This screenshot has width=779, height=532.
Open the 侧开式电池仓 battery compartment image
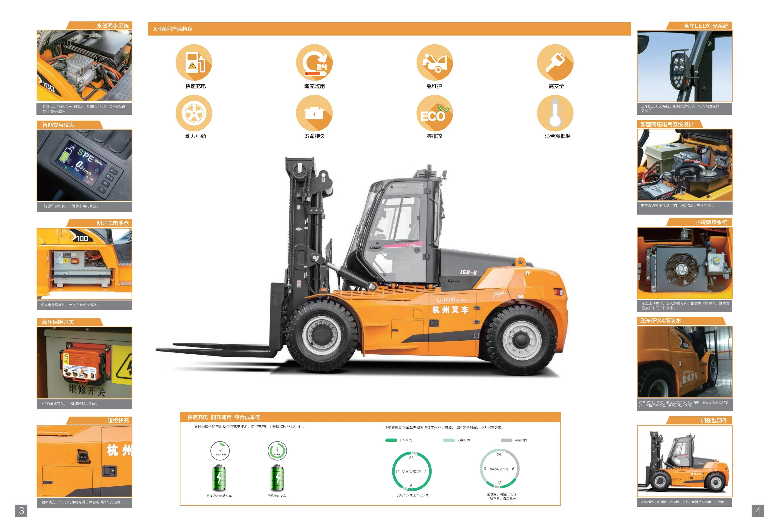(84, 264)
